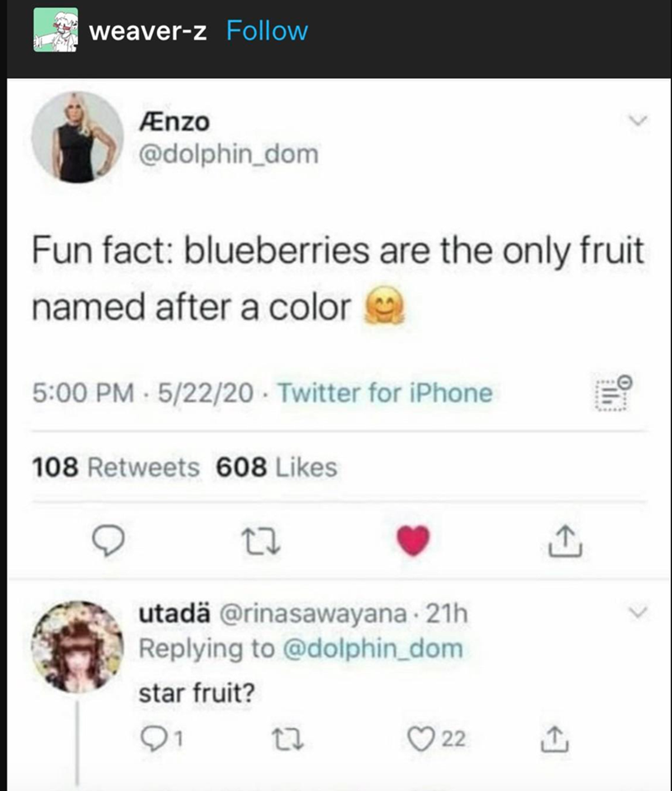
Task: View the 108 Retweets list
Action: 115,468
